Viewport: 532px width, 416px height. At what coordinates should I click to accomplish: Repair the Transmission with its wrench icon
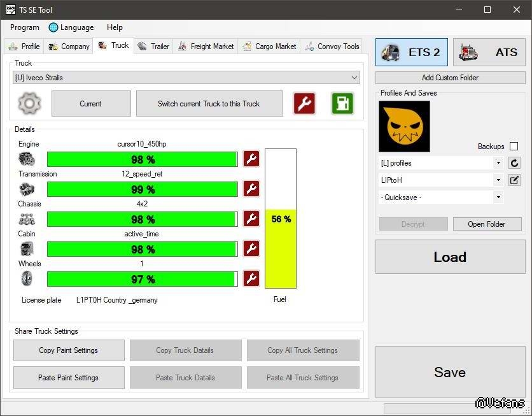coord(251,189)
